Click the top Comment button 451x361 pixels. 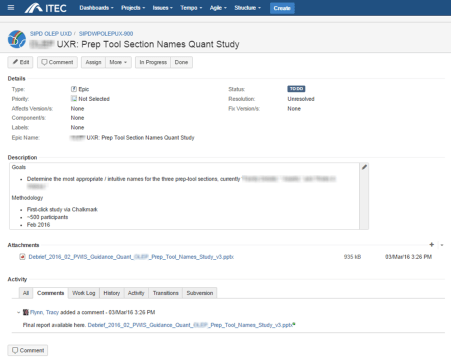click(x=57, y=62)
